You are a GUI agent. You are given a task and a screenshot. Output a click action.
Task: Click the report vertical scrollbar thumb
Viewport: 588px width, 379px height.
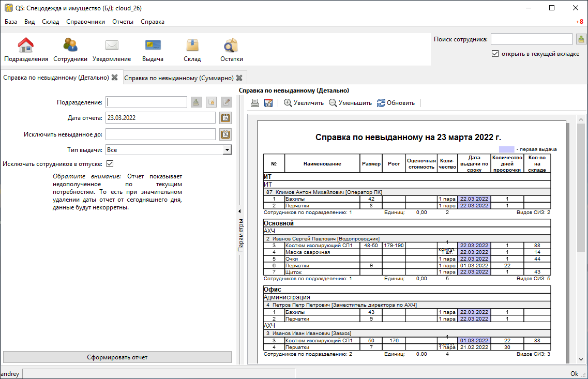(581, 188)
